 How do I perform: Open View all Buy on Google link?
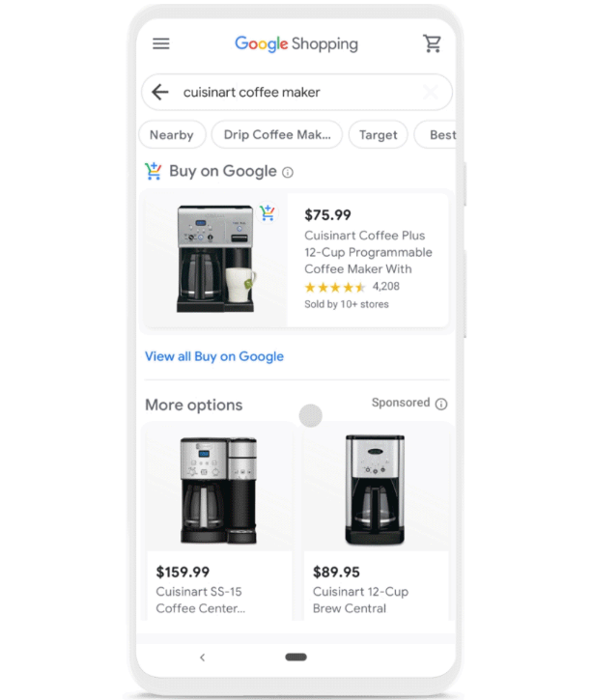coord(214,356)
